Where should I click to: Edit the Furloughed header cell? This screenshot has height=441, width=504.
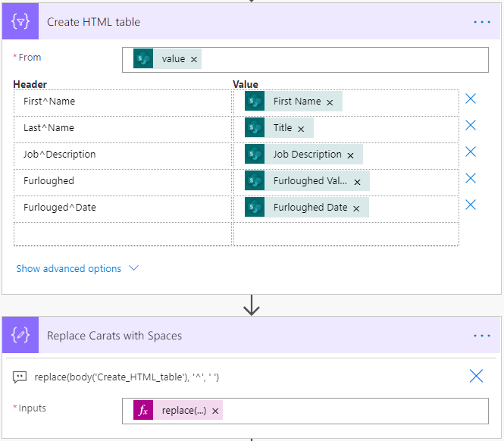click(x=123, y=181)
